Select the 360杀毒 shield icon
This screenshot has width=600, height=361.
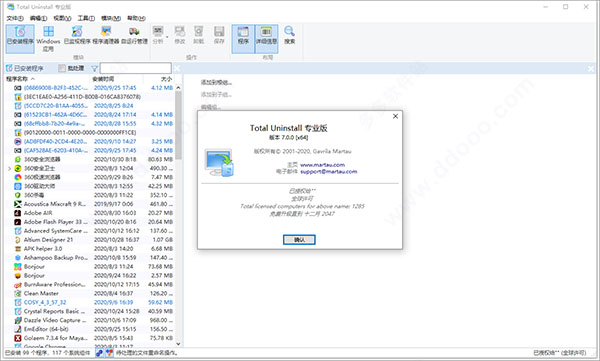[x=18, y=195]
